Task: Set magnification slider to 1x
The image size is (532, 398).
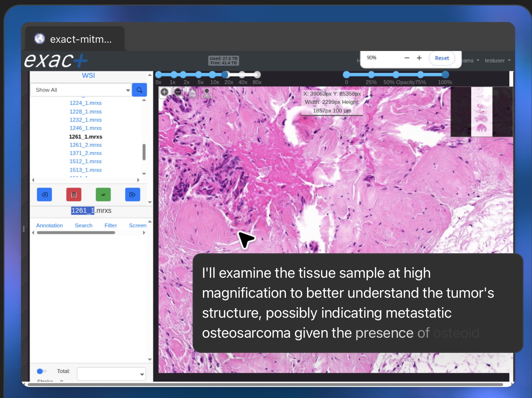Action: click(x=174, y=74)
